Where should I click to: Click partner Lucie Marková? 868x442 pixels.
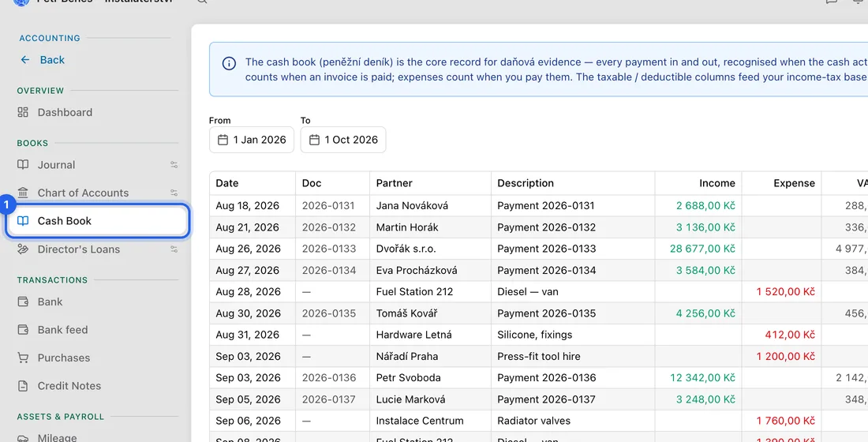coord(411,399)
